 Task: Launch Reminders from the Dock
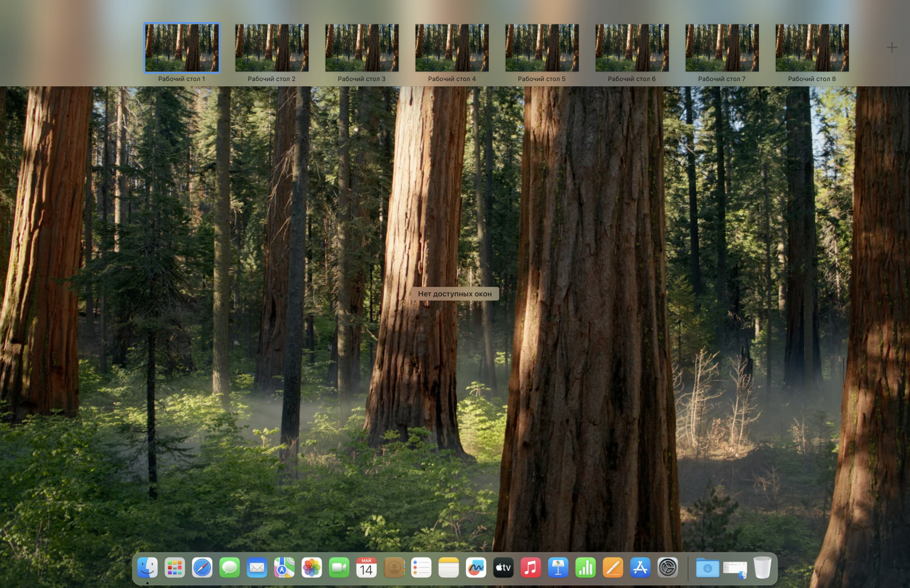click(421, 568)
